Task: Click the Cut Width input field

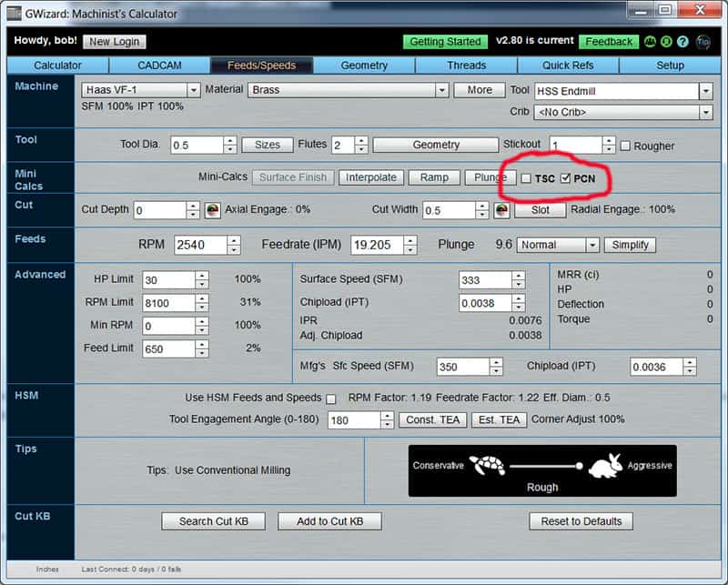Action: click(x=450, y=210)
